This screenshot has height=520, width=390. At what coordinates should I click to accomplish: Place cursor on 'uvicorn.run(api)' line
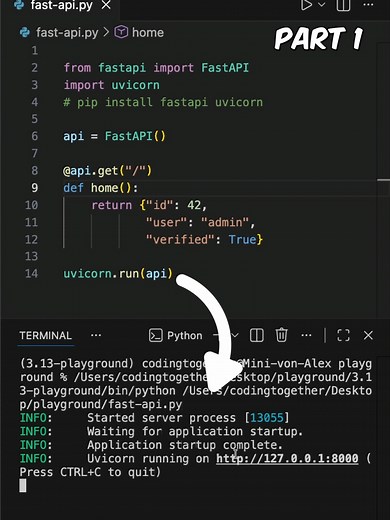[x=118, y=274]
